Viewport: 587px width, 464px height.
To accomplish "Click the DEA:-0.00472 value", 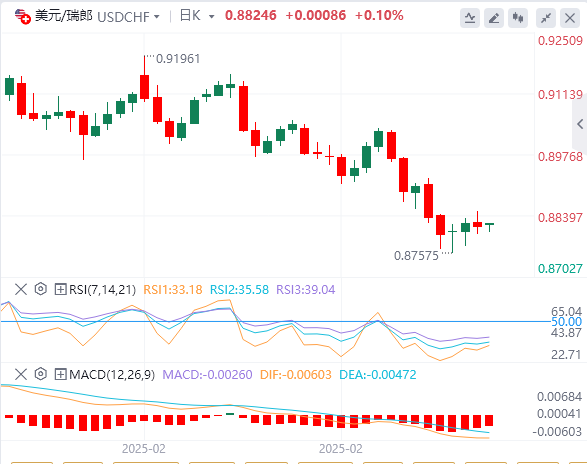I will pos(378,374).
